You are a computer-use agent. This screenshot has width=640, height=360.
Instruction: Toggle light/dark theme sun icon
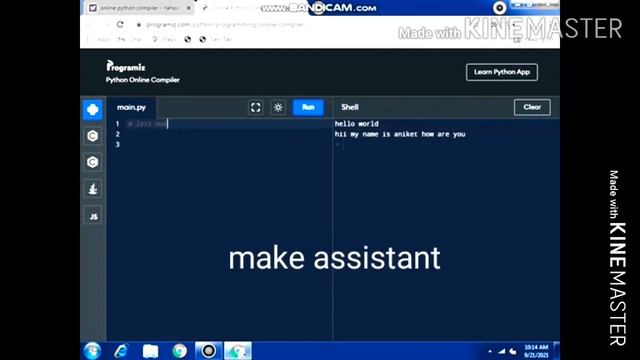[x=278, y=107]
